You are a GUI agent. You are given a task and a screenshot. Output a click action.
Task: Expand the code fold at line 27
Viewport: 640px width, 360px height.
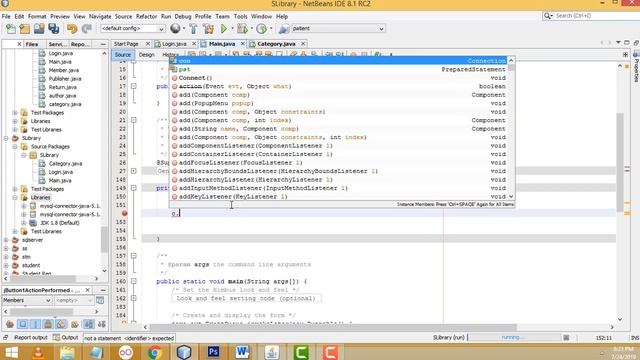click(133, 171)
